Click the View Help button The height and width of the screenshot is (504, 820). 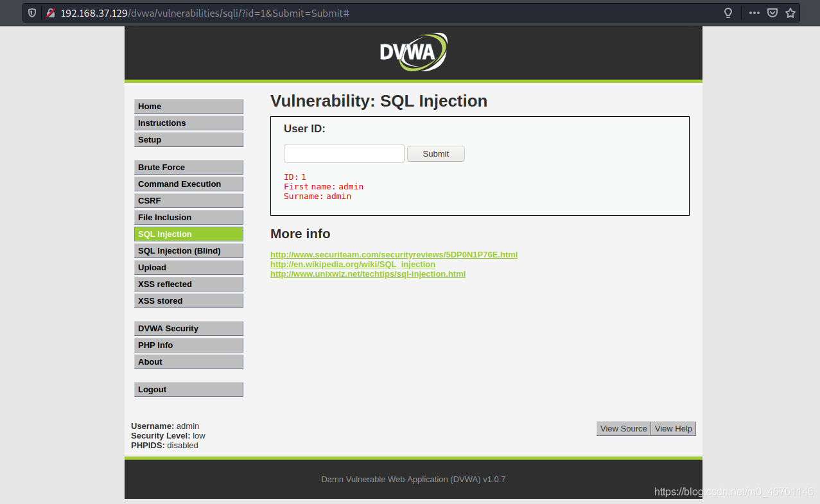tap(674, 429)
